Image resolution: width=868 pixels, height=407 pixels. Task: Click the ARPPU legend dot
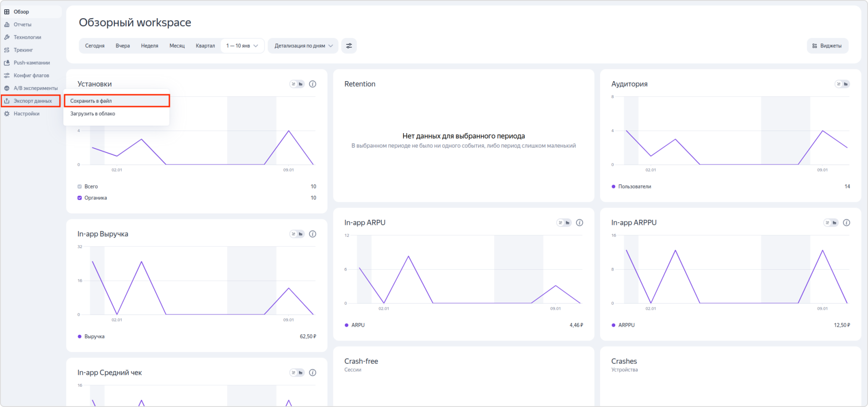pyautogui.click(x=613, y=325)
